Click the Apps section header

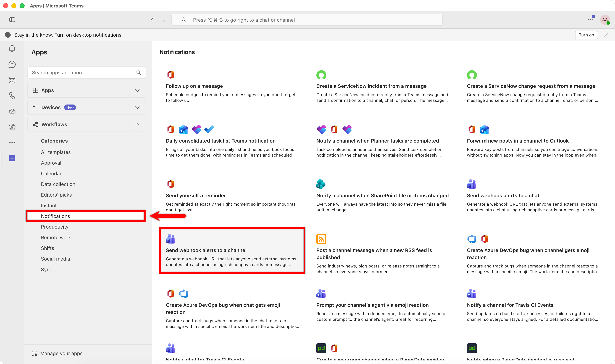pyautogui.click(x=78, y=90)
